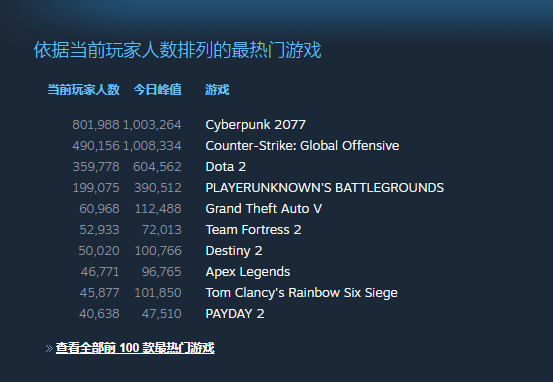
Task: Select Destiny 2 from the list
Action: [x=234, y=251]
